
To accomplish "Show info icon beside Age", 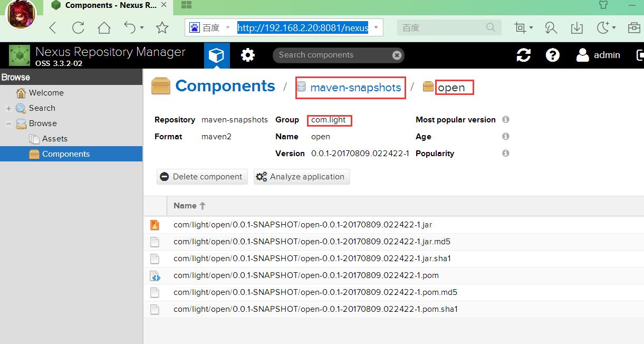I will click(x=505, y=137).
